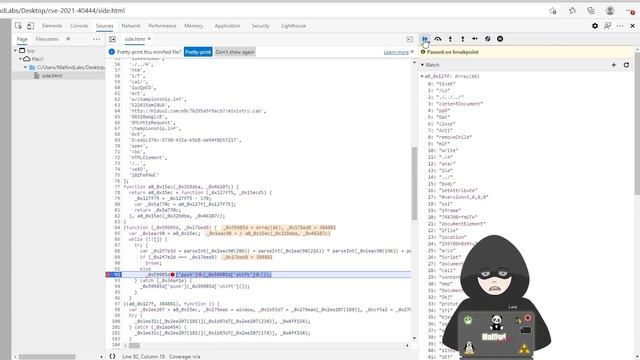
Task: Select the Sources tab
Action: coord(104,26)
